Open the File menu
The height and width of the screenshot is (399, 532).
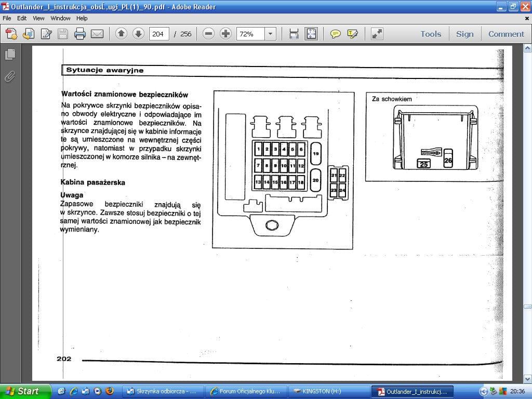(x=7, y=18)
